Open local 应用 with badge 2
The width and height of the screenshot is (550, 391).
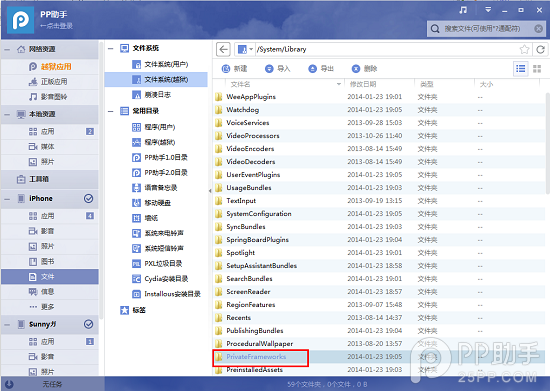click(x=50, y=132)
